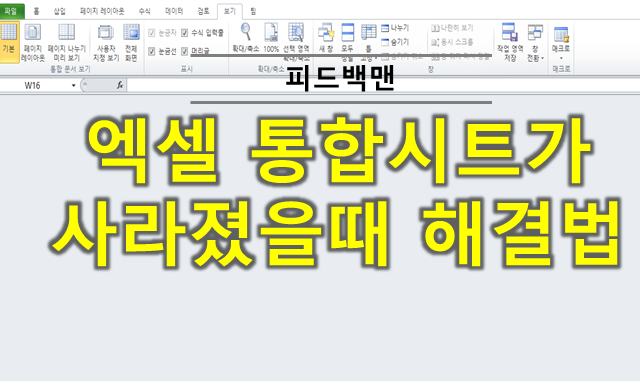
Task: Click the 매크로 (Macros) icon
Action: [x=561, y=34]
